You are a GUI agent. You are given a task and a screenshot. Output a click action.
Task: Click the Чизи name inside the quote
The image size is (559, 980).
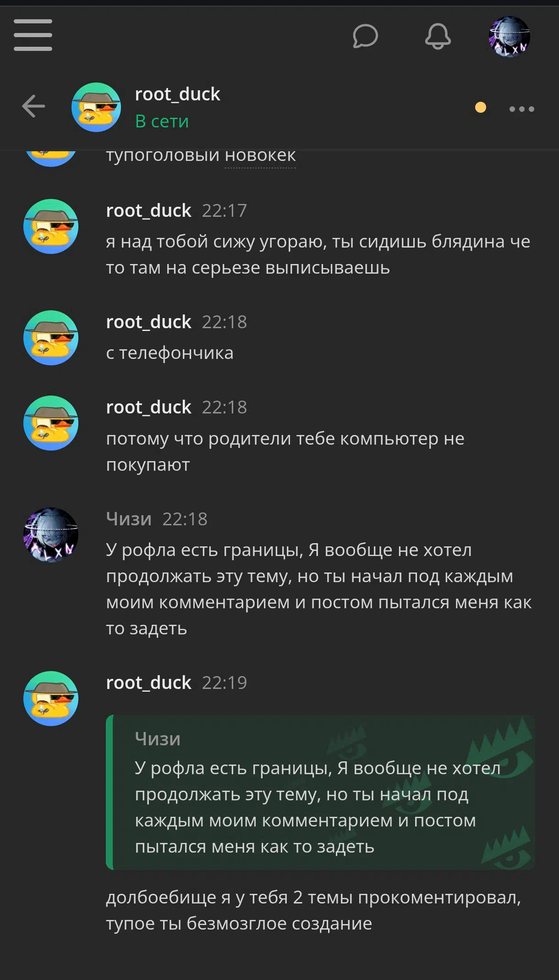click(158, 739)
